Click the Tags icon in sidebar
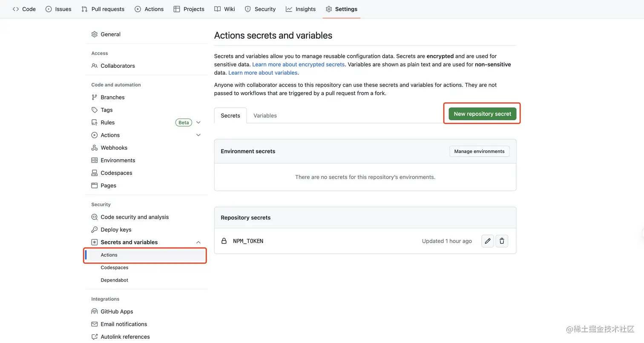The height and width of the screenshot is (343, 644). point(95,110)
